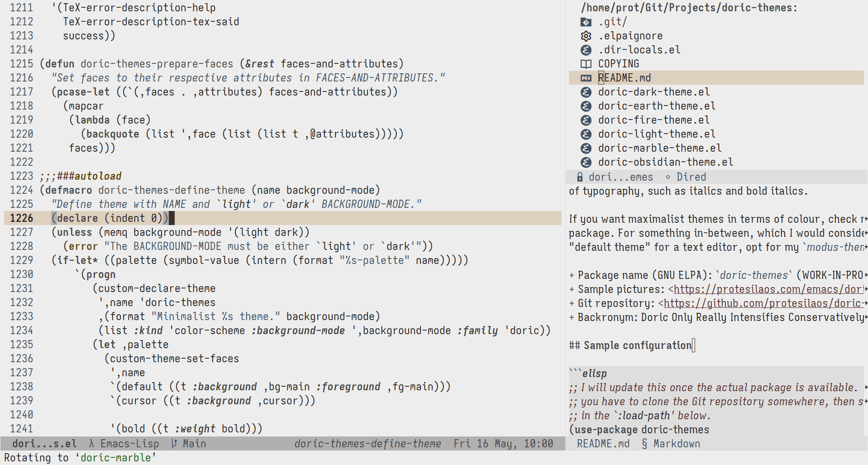The image size is (868, 465).
Task: Click the dori...s.el buffer name
Action: point(44,444)
